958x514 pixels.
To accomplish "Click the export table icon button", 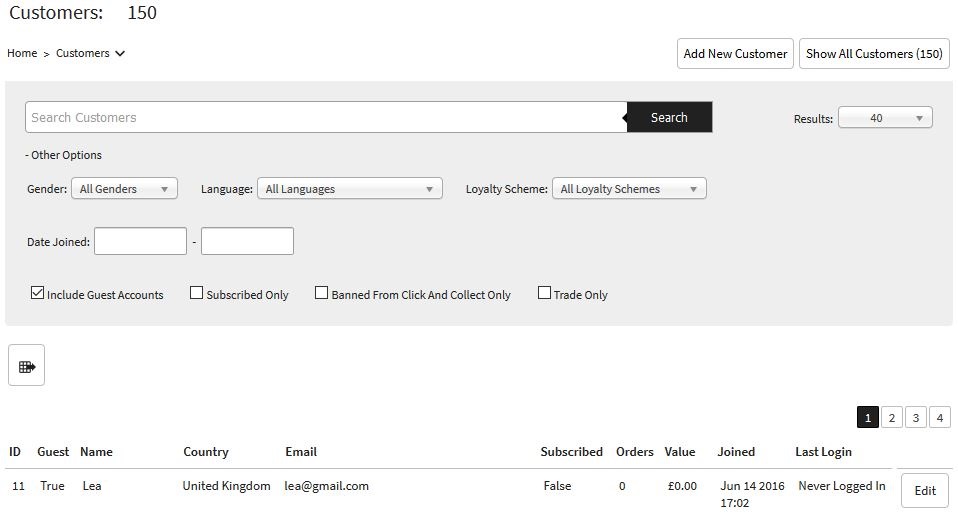I will point(27,366).
